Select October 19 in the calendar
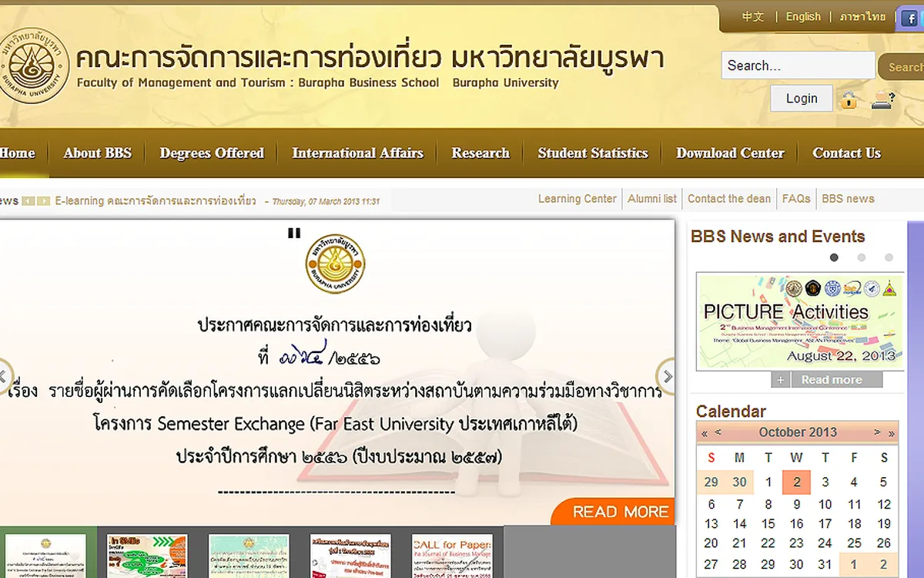 click(x=884, y=523)
